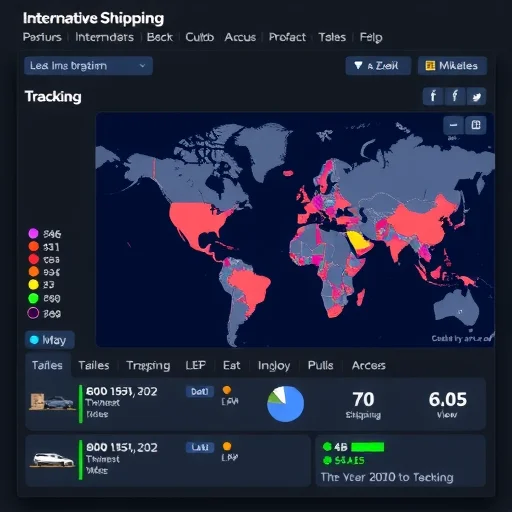
Task: Click the map layout grid icon
Action: pos(476,125)
